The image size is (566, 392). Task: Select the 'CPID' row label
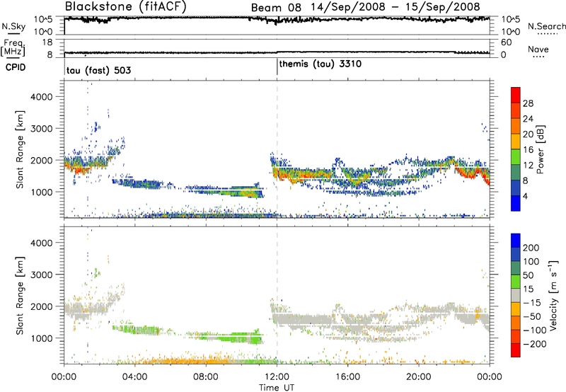coord(16,67)
